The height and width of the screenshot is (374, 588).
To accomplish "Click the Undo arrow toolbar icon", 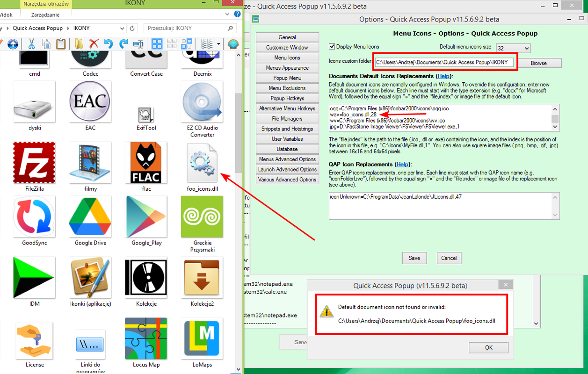I will pos(109,44).
